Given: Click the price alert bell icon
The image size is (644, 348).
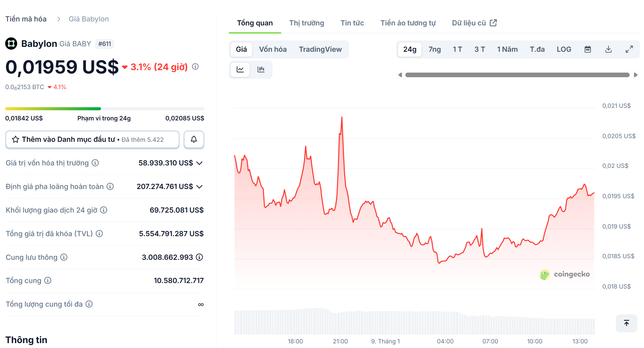Looking at the screenshot, I should pos(194,139).
